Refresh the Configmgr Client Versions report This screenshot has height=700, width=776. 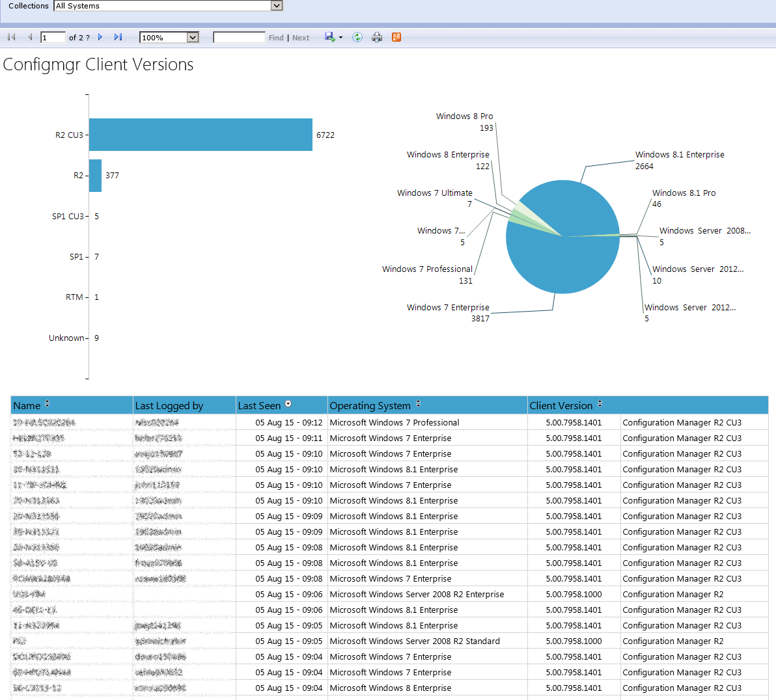click(357, 37)
